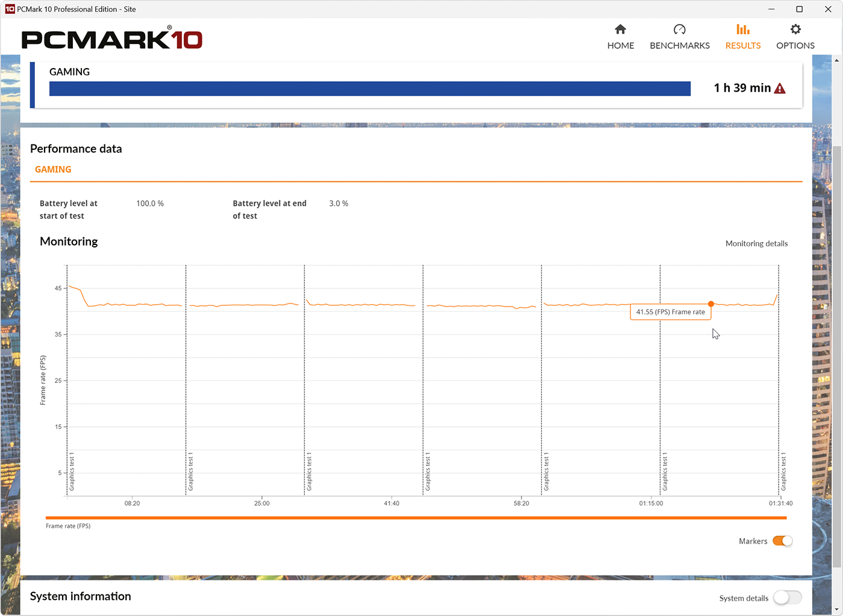
Task: Click the 15 value on the FPS axis
Action: click(58, 427)
